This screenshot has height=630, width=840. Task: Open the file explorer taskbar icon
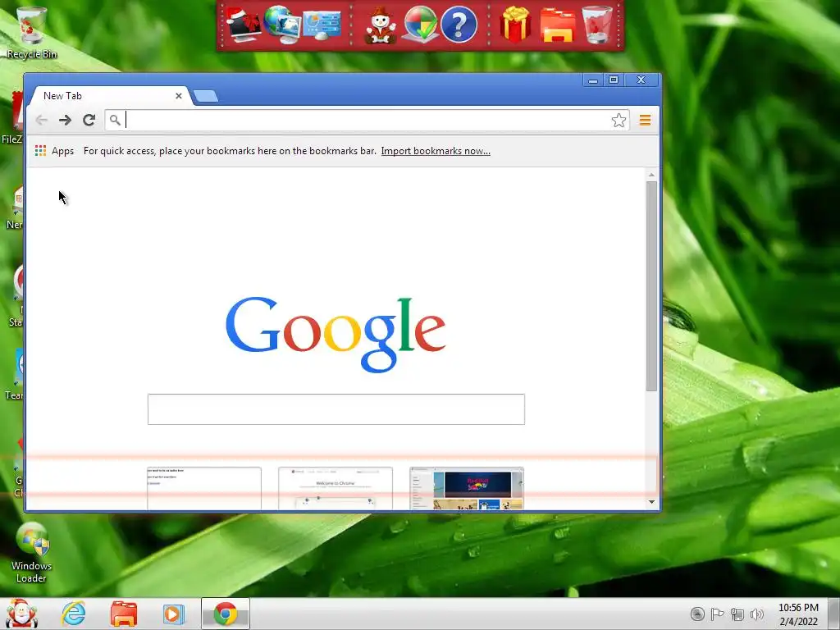[x=124, y=614]
